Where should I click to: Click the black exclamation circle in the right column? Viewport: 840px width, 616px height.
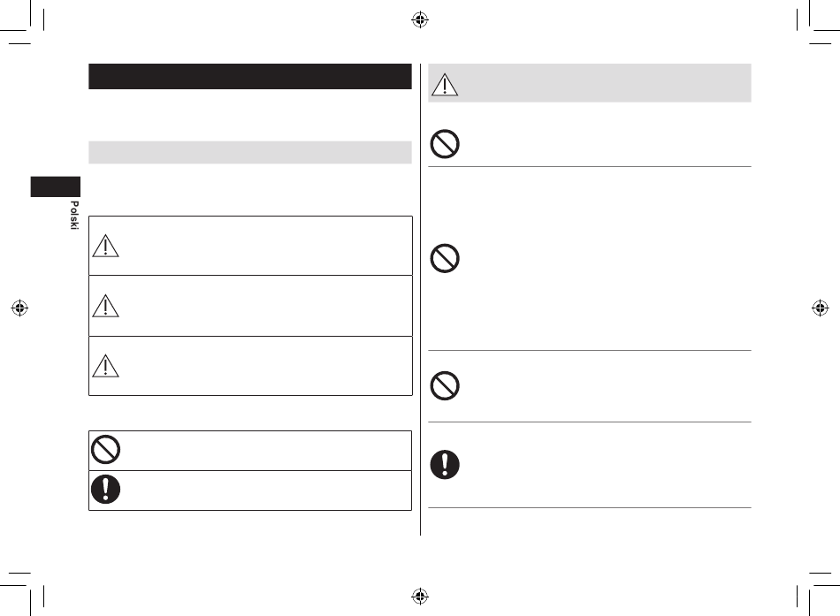445,464
